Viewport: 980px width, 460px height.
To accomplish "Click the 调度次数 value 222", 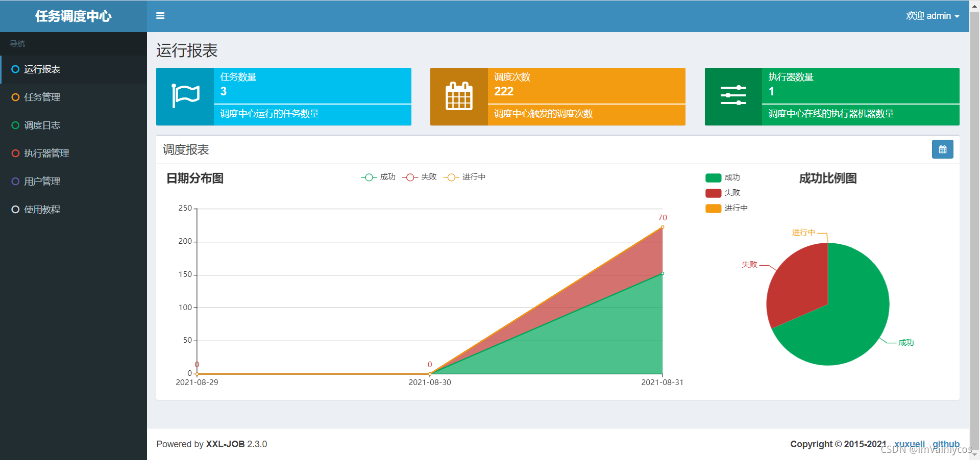I will pos(504,91).
